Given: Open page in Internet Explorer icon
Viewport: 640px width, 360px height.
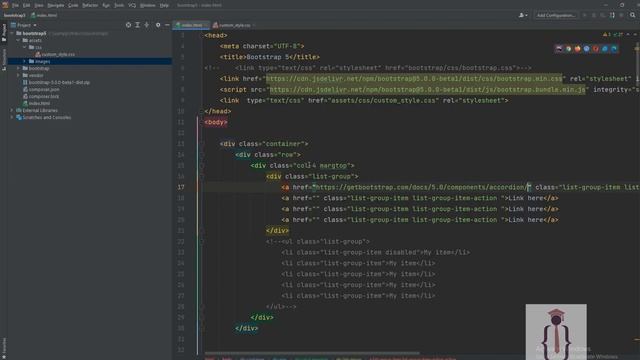Looking at the screenshot, I should pyautogui.click(x=605, y=49).
